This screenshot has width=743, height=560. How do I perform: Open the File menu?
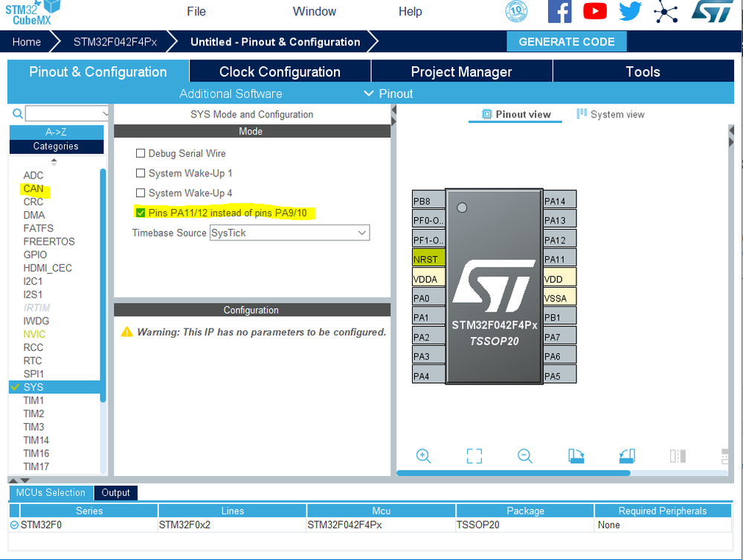(196, 11)
